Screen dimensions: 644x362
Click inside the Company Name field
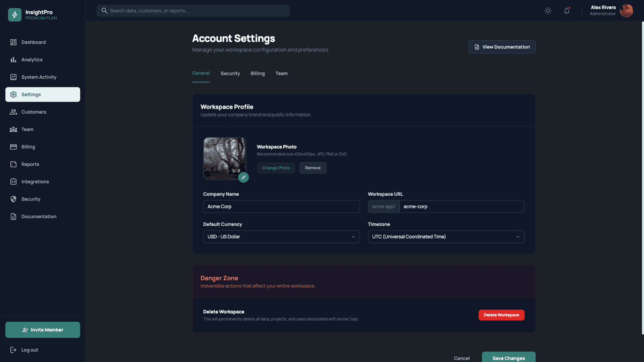click(281, 206)
